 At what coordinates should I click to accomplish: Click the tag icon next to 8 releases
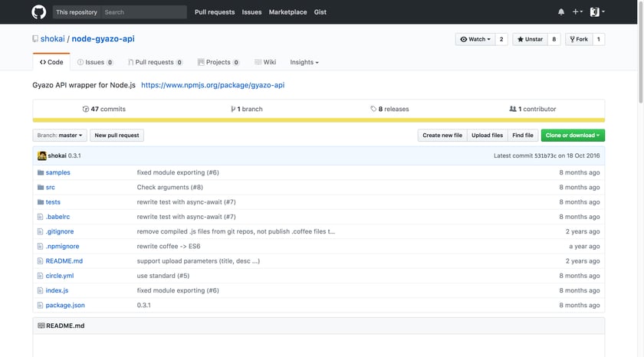pyautogui.click(x=373, y=109)
